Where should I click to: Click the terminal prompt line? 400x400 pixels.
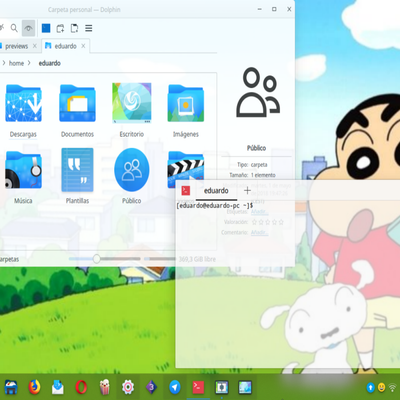point(215,206)
